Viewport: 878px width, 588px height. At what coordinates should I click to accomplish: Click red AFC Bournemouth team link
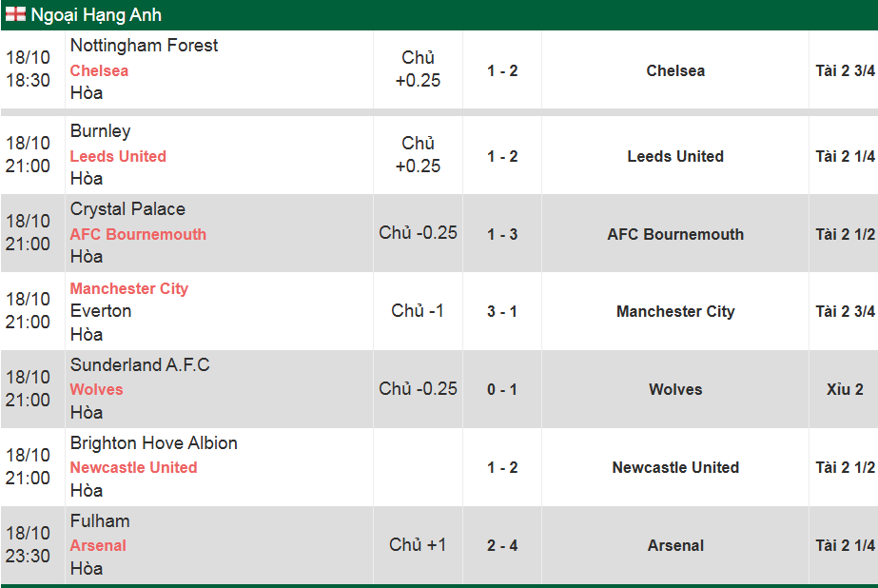point(138,234)
